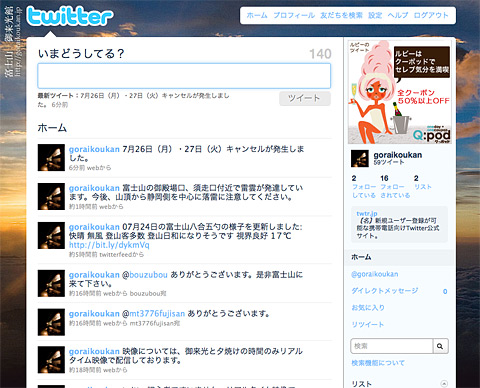Image resolution: width=480 pixels, height=388 pixels.
Task: Click the mt3776fujisan宛 reply-to link
Action: tap(155, 323)
